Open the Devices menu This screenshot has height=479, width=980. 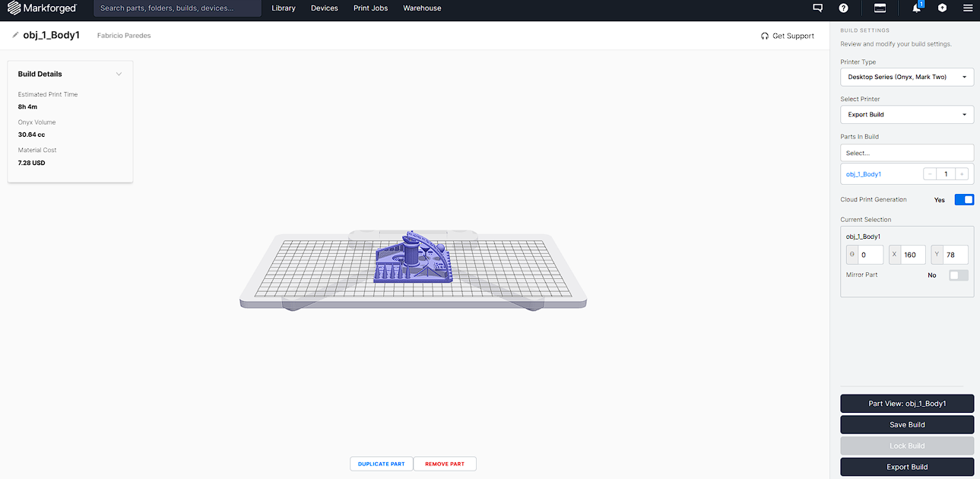(x=325, y=8)
